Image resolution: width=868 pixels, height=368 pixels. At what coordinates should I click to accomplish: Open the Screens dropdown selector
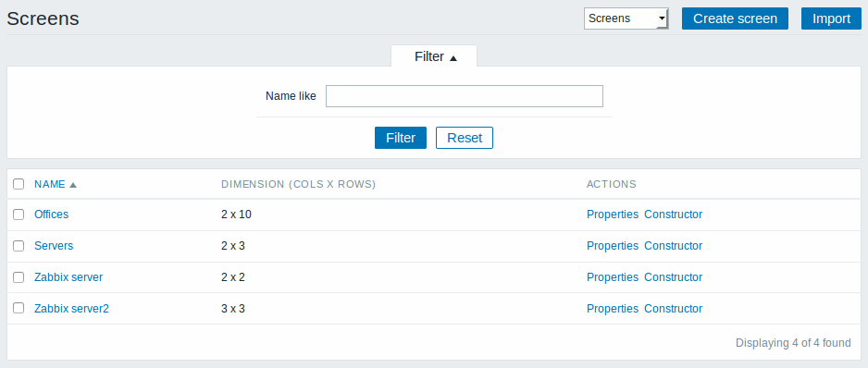(626, 18)
